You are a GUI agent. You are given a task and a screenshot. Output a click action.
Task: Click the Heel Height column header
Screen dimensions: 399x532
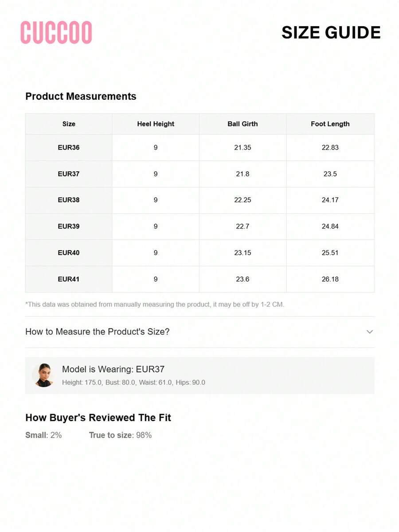pyautogui.click(x=156, y=124)
